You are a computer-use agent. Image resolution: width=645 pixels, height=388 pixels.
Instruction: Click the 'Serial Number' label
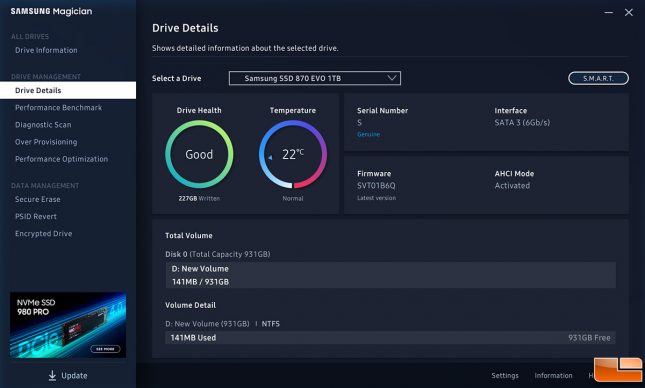383,111
